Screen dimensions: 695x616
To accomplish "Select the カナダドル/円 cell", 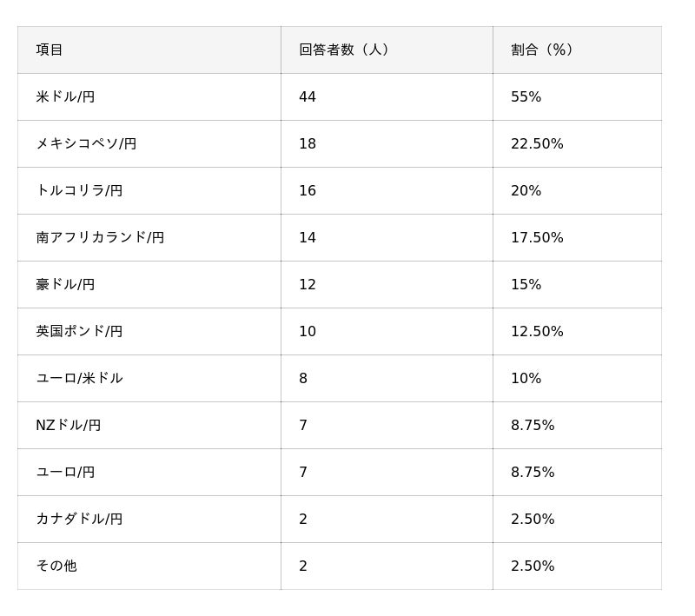I will (x=79, y=519).
